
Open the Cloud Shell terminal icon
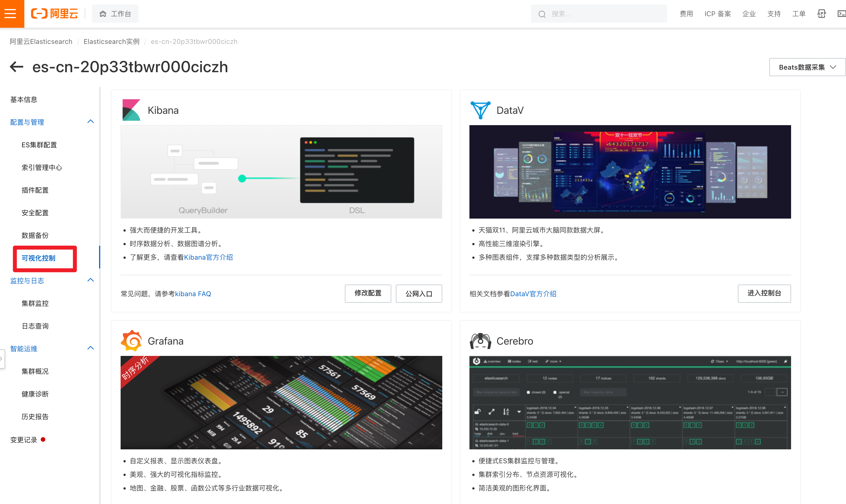coord(841,14)
